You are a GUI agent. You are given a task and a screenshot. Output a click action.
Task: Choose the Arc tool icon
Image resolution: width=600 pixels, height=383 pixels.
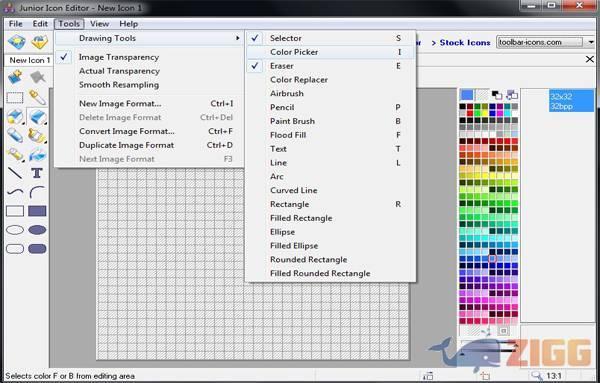(37, 192)
